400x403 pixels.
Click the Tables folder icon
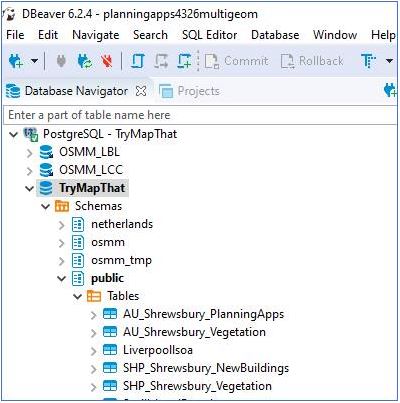pos(94,296)
